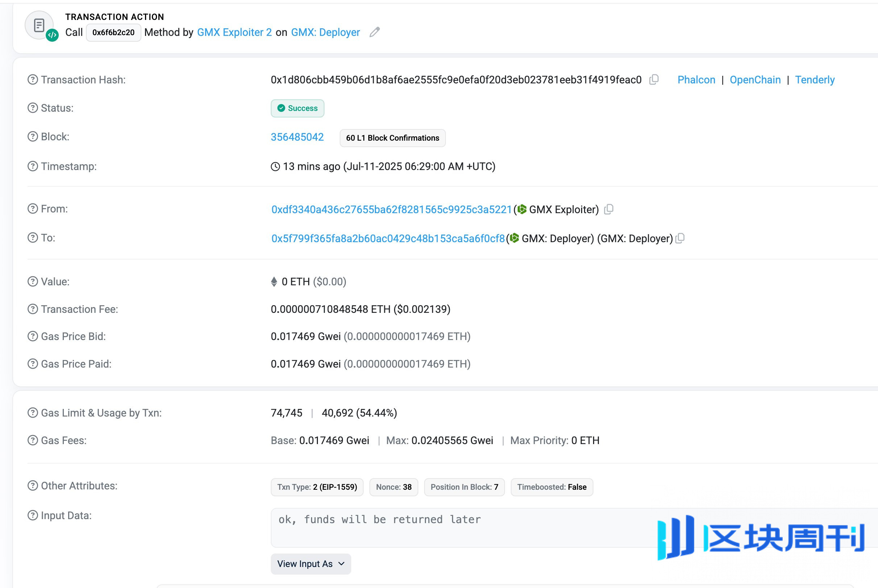Copy the transaction hash

654,79
